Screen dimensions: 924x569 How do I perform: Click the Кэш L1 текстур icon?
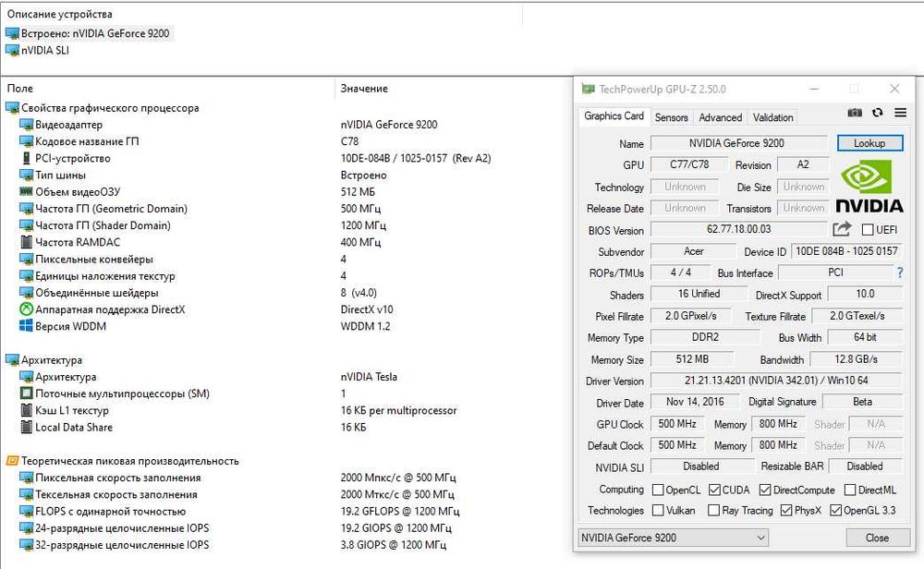(26, 410)
